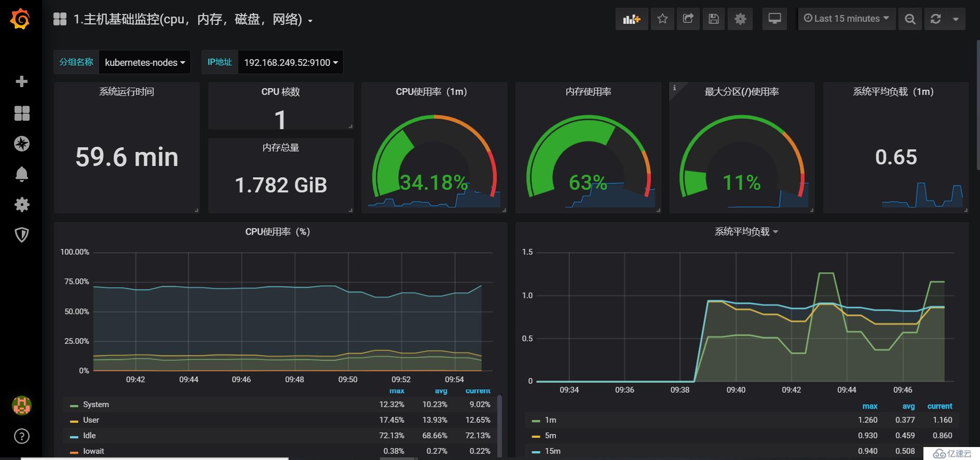Zoom out the time range
The height and width of the screenshot is (460, 980).
(x=910, y=19)
